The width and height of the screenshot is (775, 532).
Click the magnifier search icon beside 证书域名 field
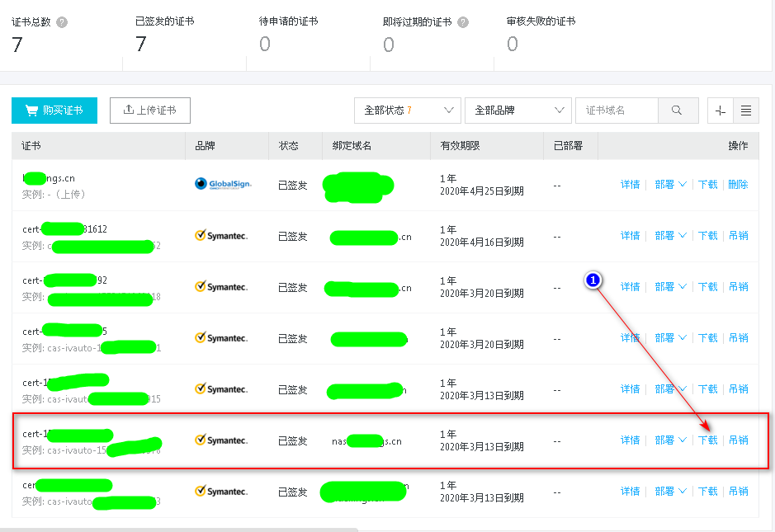point(678,110)
